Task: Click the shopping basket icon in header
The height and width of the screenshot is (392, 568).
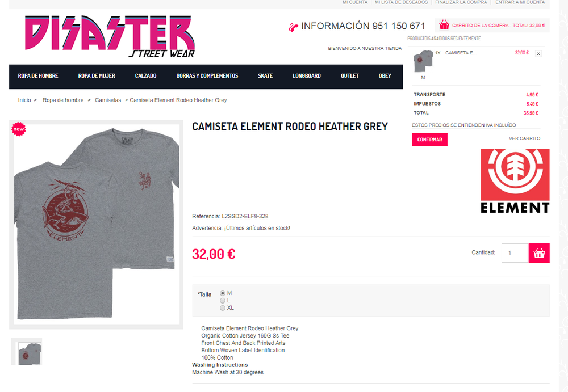Action: (444, 25)
